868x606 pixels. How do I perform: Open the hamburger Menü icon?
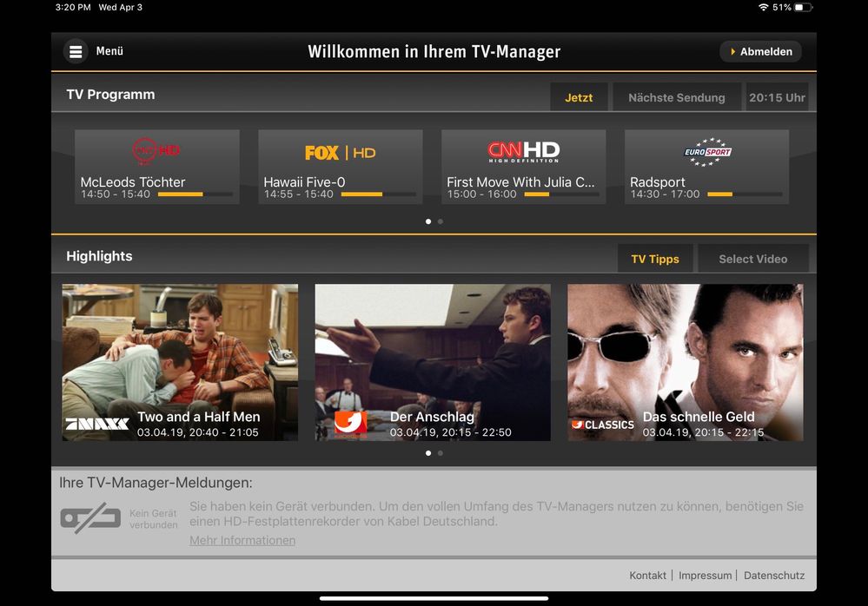(76, 51)
